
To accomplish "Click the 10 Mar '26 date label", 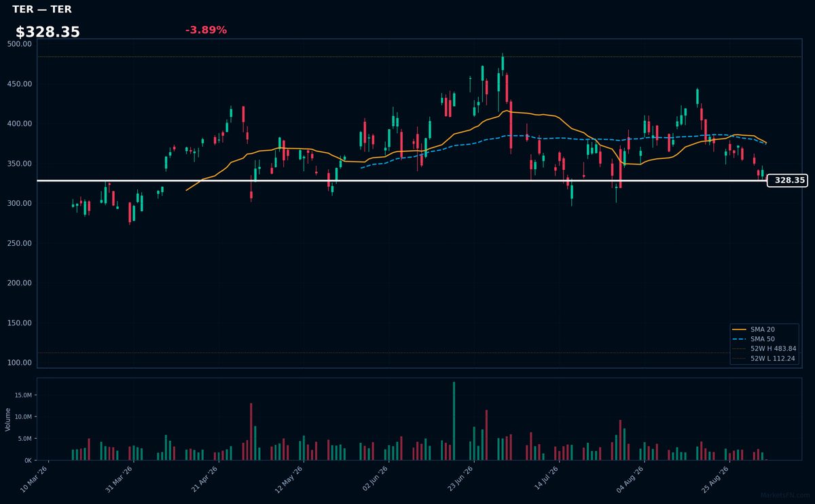I will click(35, 479).
